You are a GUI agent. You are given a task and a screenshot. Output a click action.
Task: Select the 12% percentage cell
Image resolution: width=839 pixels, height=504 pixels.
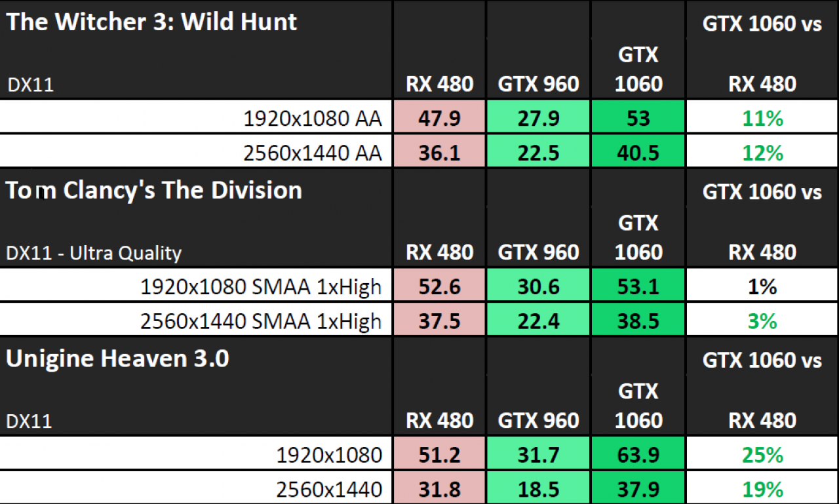click(762, 152)
